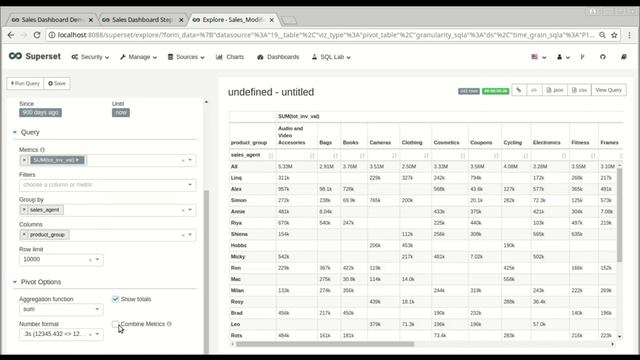Open the Group by dropdown arrow
The height and width of the screenshot is (360, 640).
pos(190,210)
